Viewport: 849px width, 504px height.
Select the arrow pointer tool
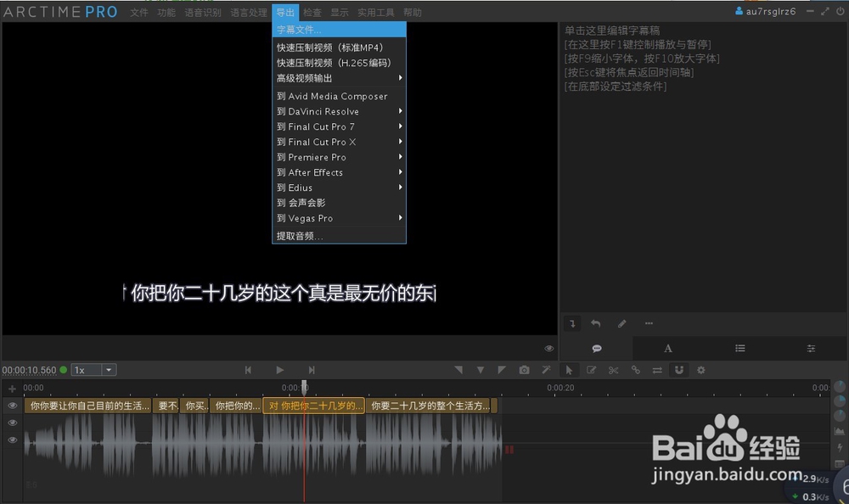click(569, 370)
